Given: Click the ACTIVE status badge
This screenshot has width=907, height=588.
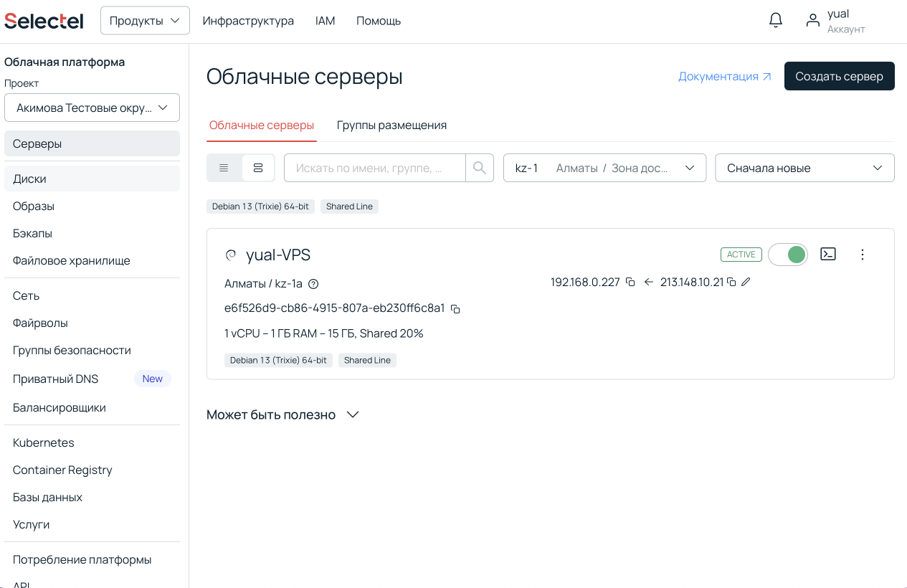Looking at the screenshot, I should (x=741, y=255).
